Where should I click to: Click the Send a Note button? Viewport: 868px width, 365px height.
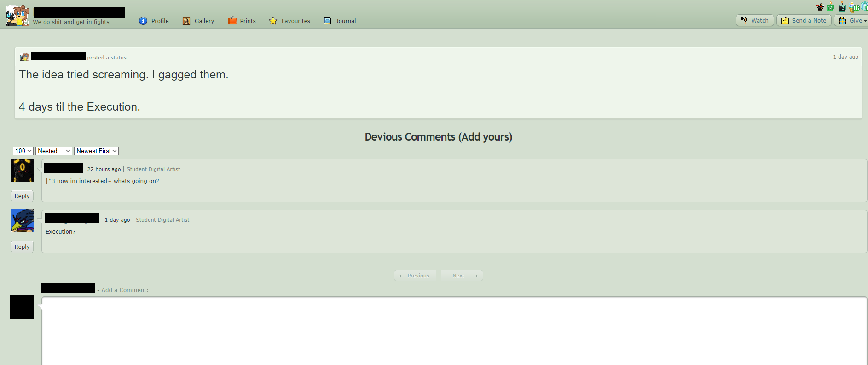coord(804,20)
